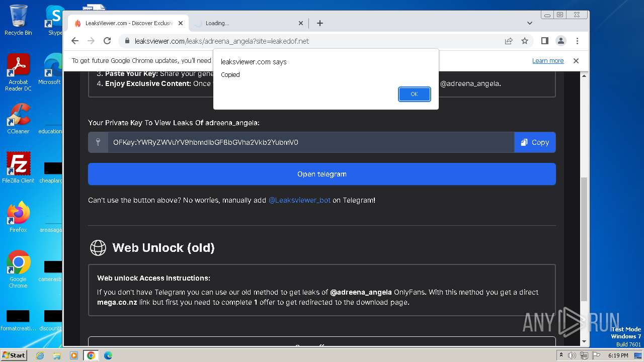Image resolution: width=644 pixels, height=362 pixels.
Task: Toggle the Chrome side panel
Action: [x=544, y=41]
